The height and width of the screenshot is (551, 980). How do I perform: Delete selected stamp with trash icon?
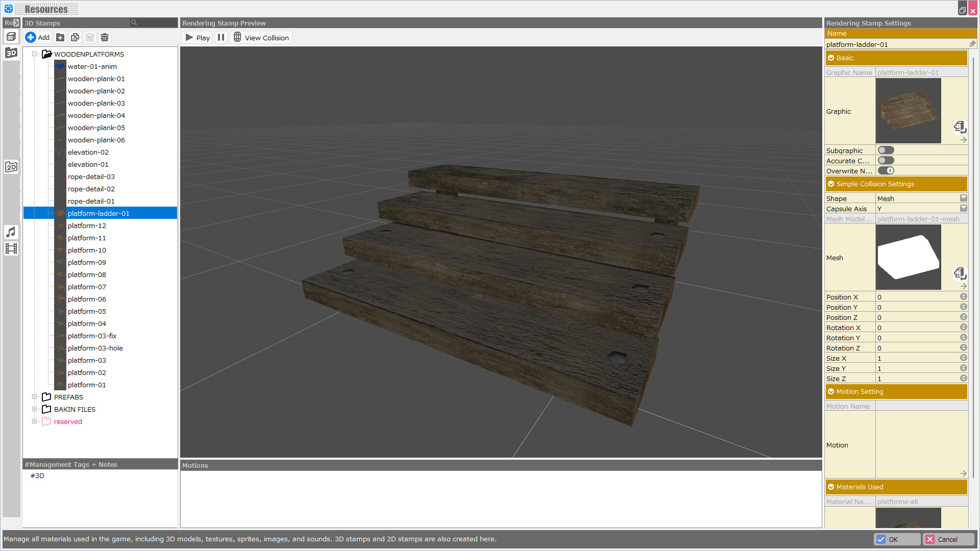[104, 37]
